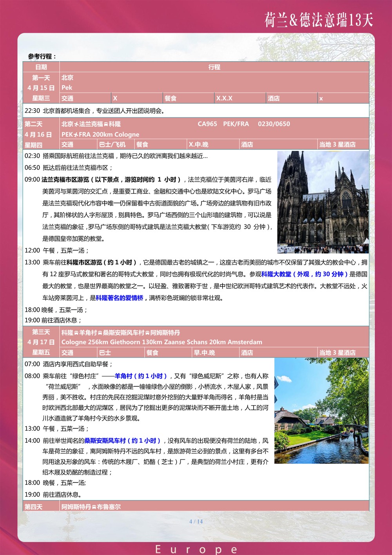Select the 行程 table header cell

coord(214,67)
